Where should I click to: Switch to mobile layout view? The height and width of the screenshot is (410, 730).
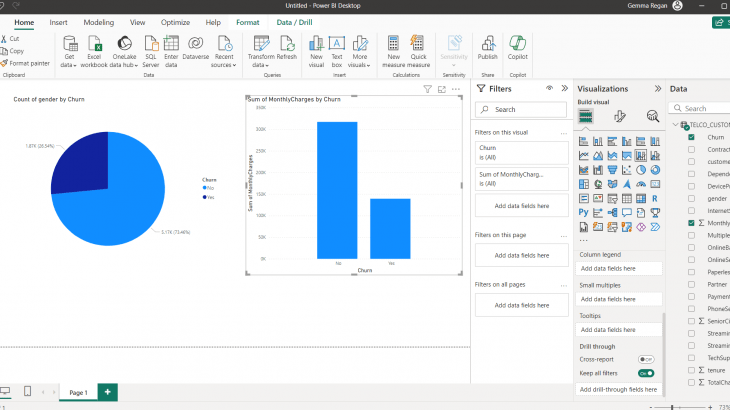click(x=27, y=391)
